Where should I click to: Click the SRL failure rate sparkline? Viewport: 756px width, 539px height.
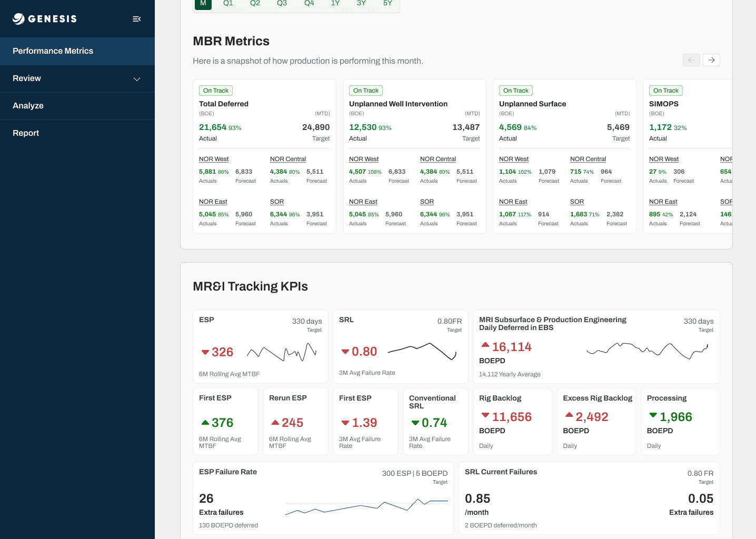click(x=422, y=351)
